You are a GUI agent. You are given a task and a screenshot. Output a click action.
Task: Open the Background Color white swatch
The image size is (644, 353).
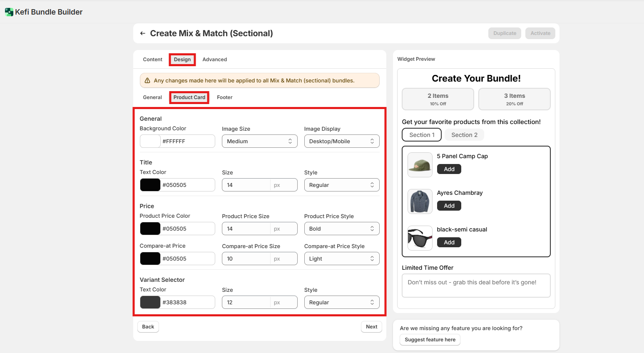click(x=150, y=142)
